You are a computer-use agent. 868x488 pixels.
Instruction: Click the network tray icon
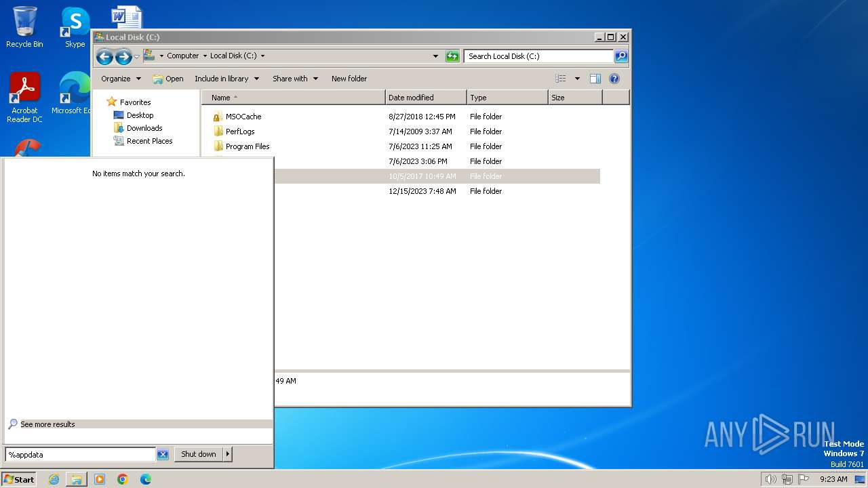787,479
